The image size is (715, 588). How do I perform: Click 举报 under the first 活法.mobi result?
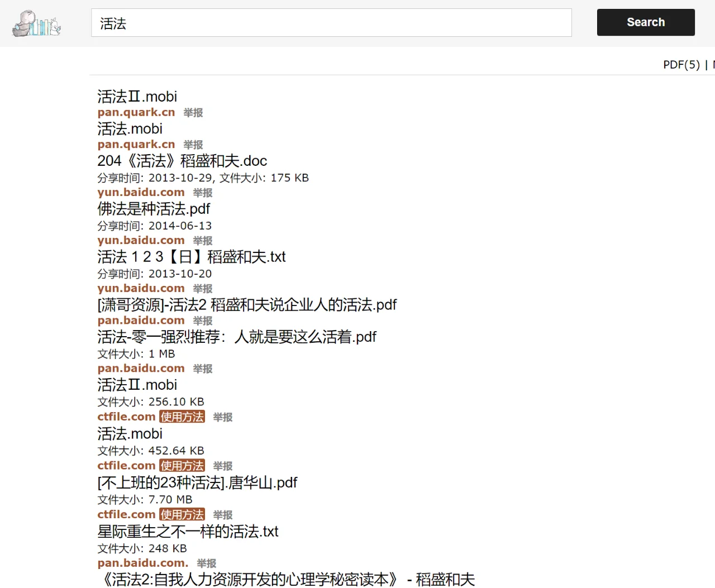(193, 145)
